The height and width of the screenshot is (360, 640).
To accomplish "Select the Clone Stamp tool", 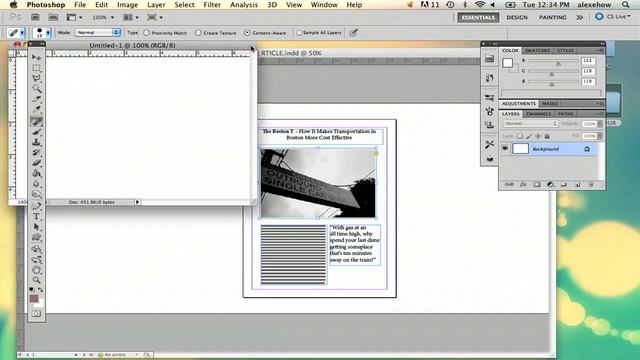I will (x=36, y=142).
